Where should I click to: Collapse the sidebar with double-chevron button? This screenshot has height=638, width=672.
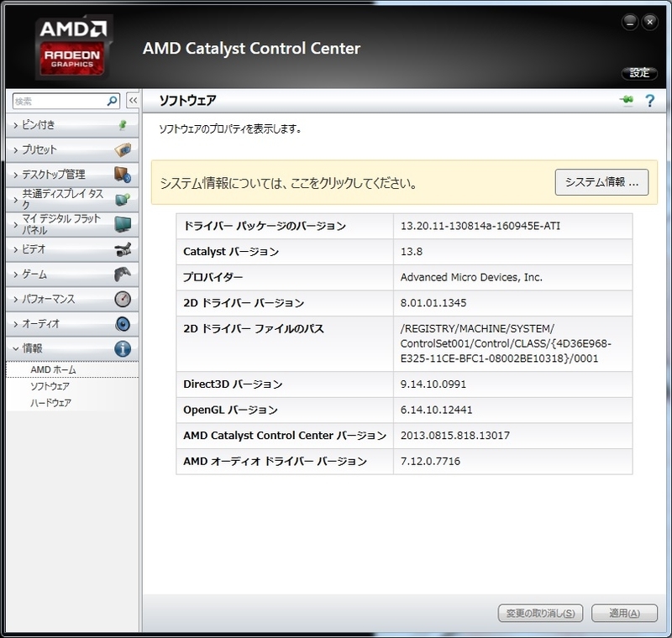(133, 101)
